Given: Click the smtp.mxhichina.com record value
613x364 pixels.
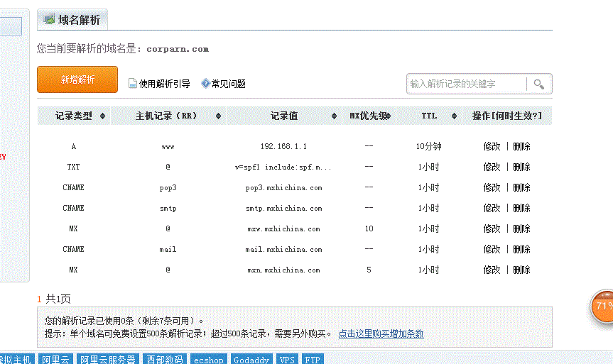Looking at the screenshot, I should [x=284, y=208].
